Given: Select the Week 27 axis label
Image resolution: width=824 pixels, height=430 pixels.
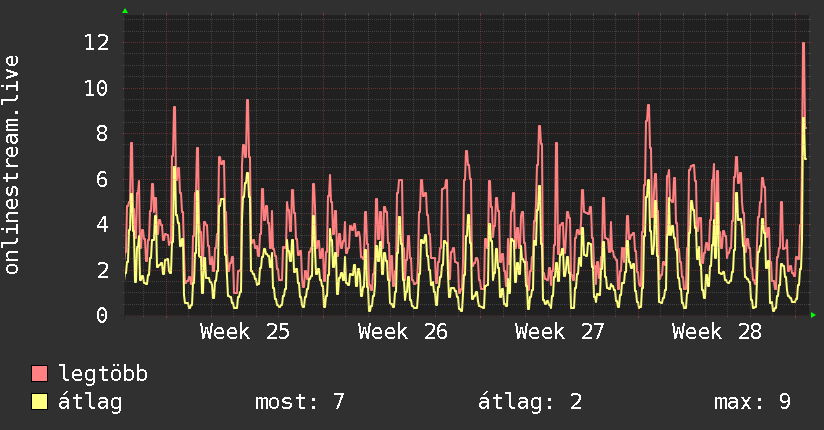Looking at the screenshot, I should (x=560, y=332).
